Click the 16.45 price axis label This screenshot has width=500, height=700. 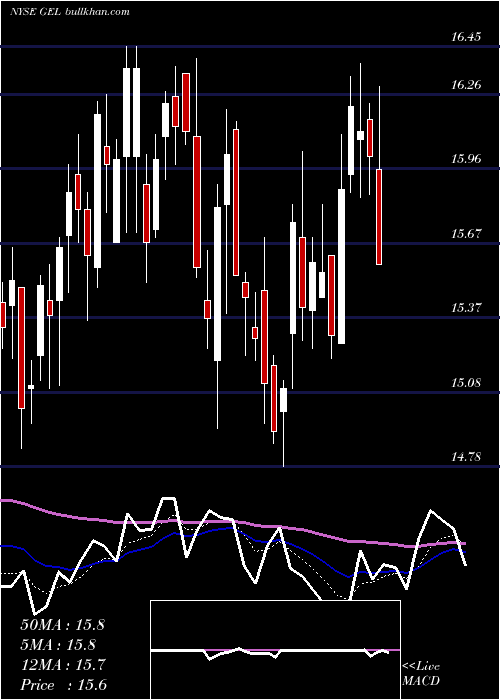pos(466,37)
